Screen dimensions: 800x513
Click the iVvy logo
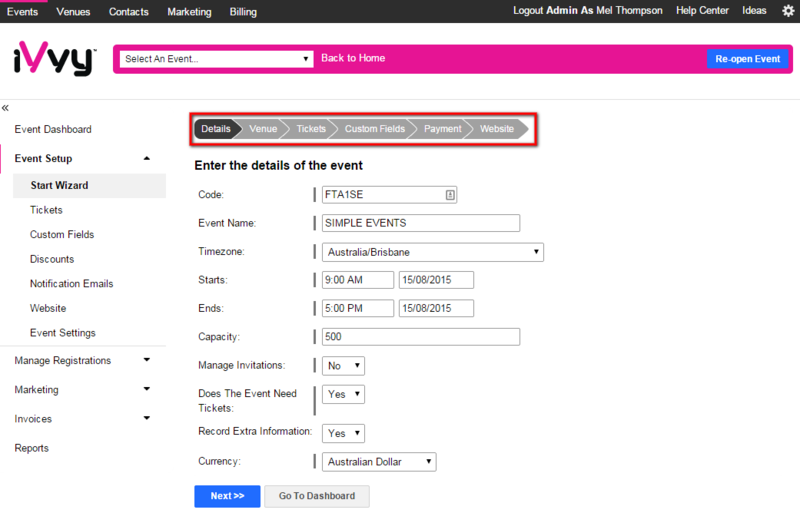tap(54, 59)
